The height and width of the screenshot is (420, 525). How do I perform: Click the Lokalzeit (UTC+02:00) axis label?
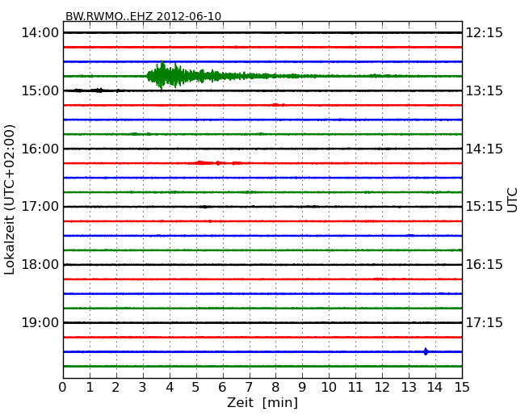tap(10, 199)
